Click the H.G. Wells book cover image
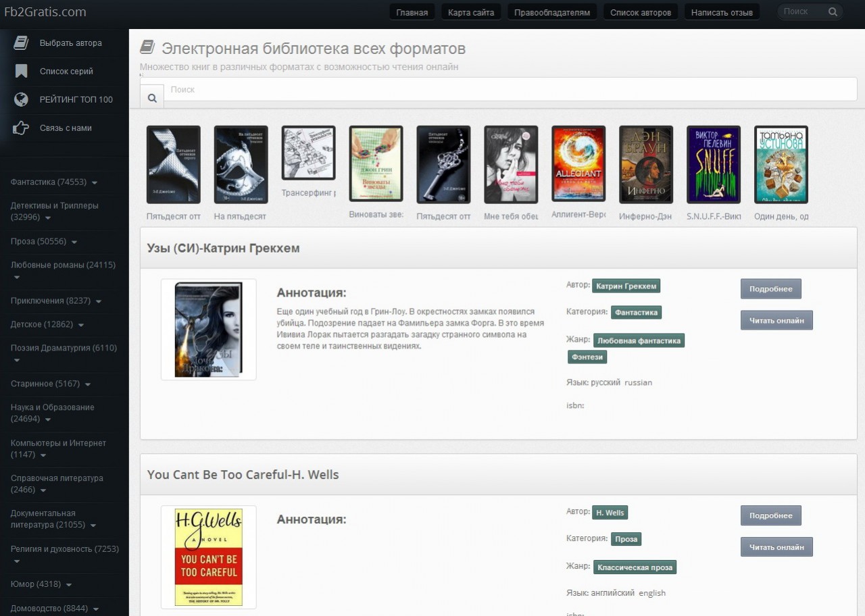The height and width of the screenshot is (616, 865). pos(209,557)
